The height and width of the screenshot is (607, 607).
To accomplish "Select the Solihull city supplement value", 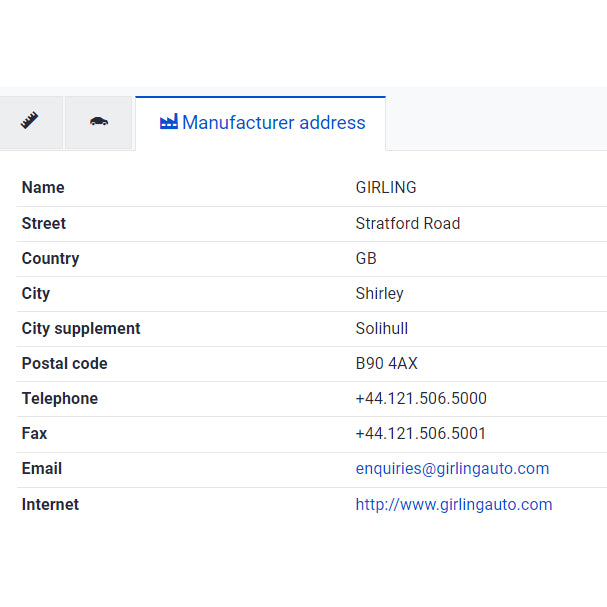I will tap(382, 329).
